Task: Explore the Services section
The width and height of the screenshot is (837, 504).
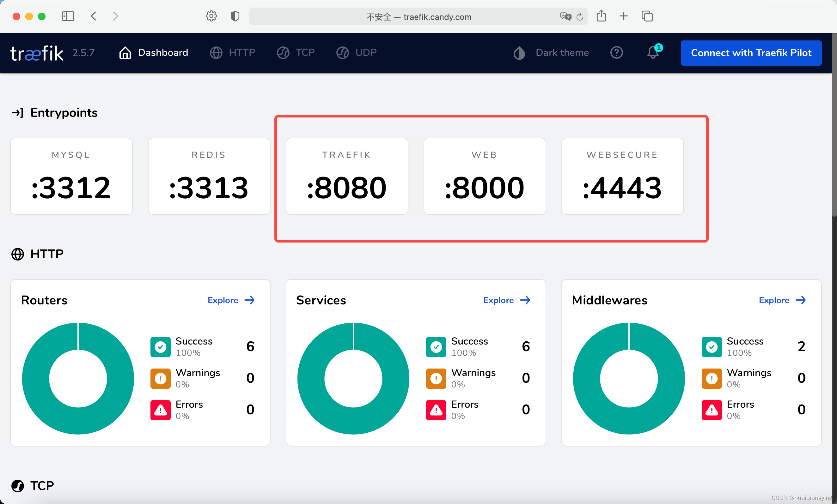Action: point(506,300)
